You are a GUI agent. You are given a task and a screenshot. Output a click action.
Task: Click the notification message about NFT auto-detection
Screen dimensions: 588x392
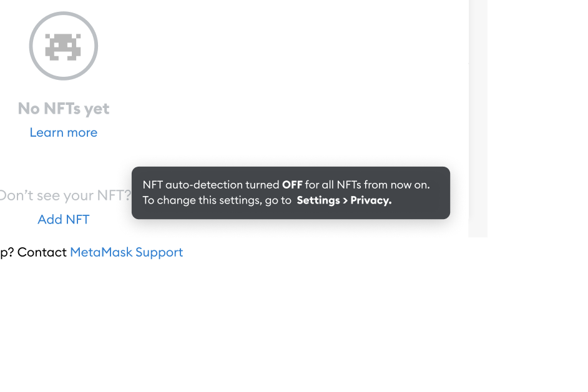click(290, 193)
